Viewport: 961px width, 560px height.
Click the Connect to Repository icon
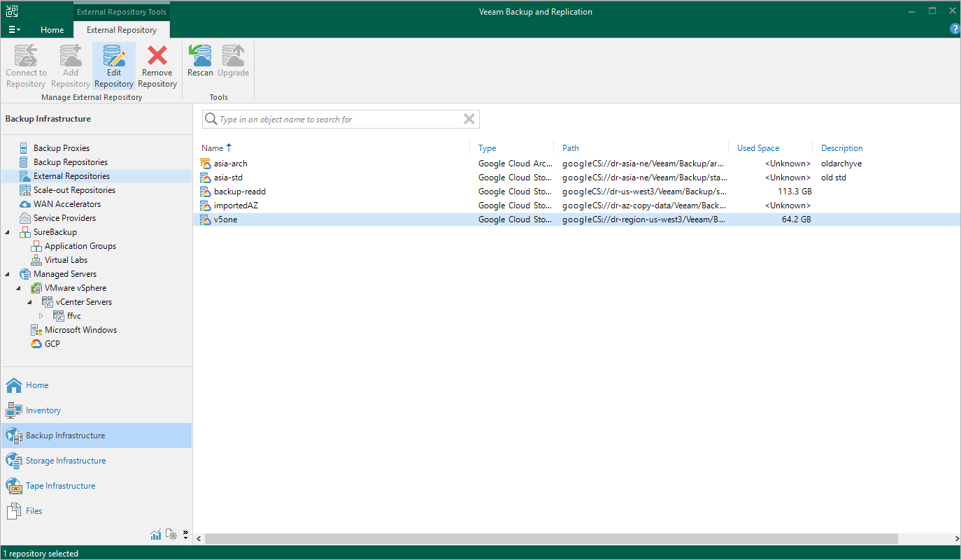coord(27,56)
